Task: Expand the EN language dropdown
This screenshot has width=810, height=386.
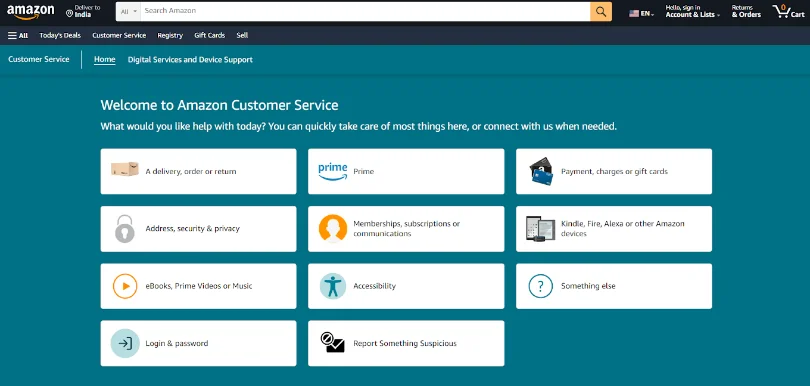Action: pyautogui.click(x=647, y=14)
